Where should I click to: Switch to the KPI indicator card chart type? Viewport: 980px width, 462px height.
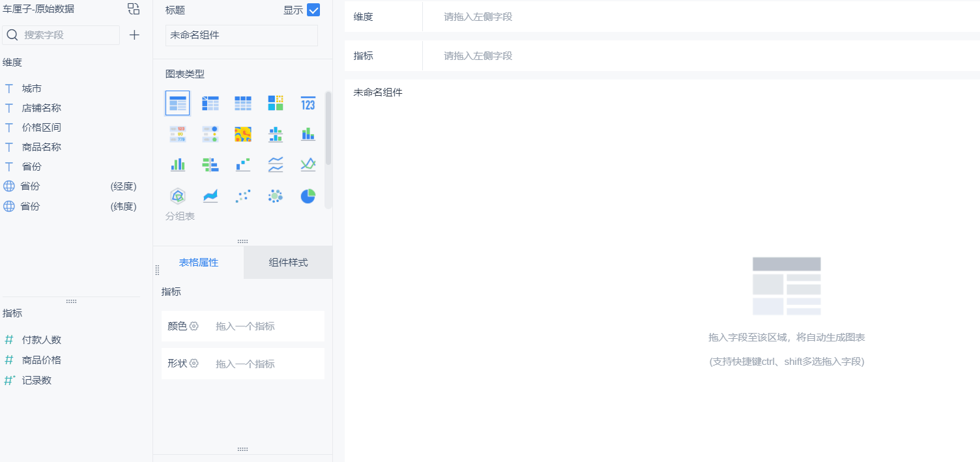coord(308,103)
